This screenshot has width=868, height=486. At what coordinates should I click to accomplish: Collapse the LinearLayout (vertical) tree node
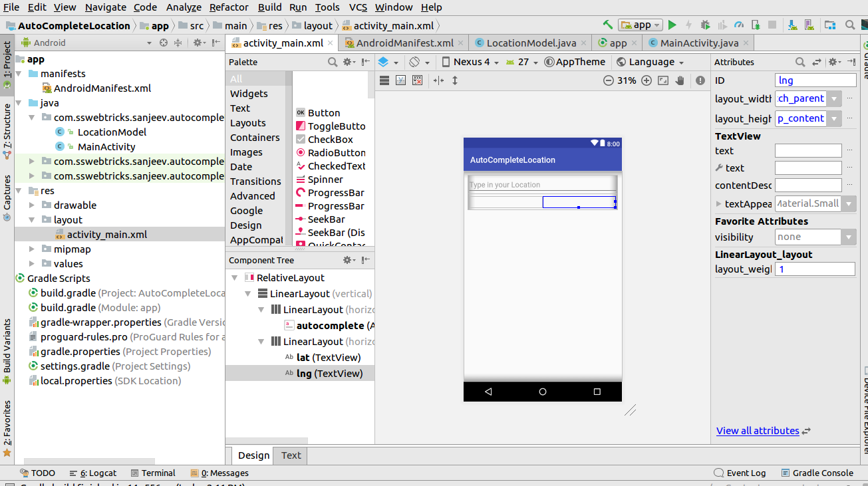[247, 293]
